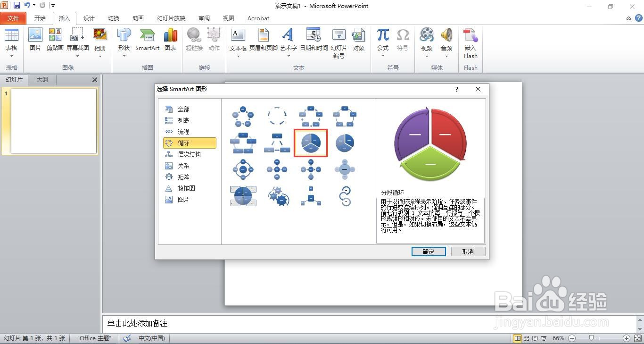
Task: Open the Acrobat ribbon tab
Action: coord(258,18)
